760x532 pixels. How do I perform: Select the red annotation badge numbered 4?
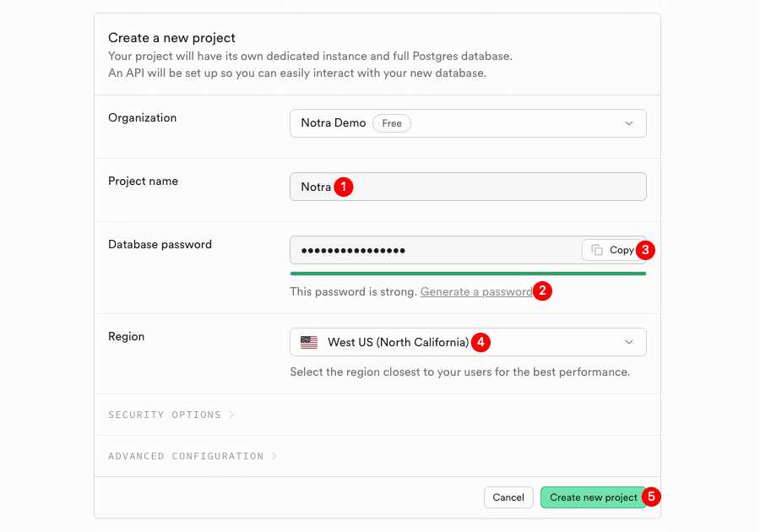pyautogui.click(x=480, y=342)
